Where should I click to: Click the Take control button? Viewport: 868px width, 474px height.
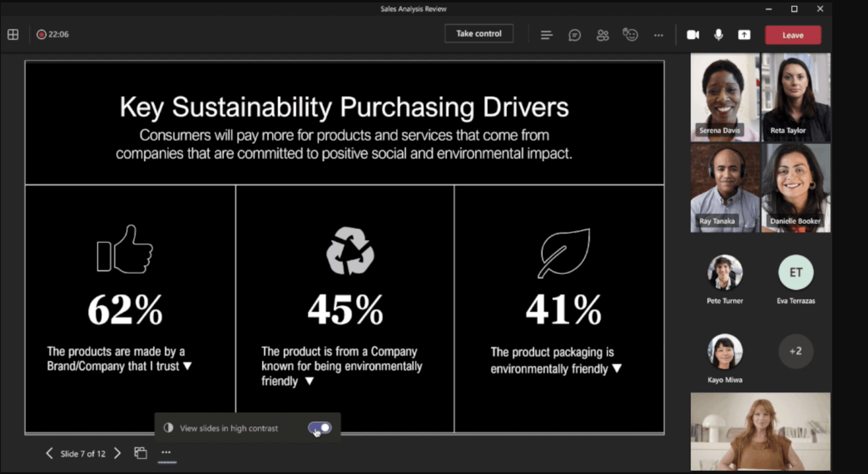479,34
